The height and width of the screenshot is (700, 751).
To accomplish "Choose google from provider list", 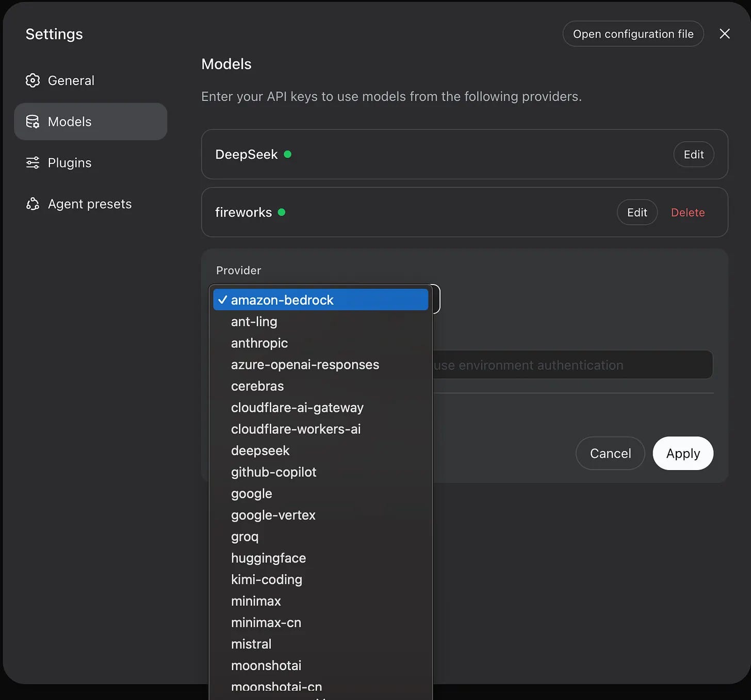I will point(321,493).
